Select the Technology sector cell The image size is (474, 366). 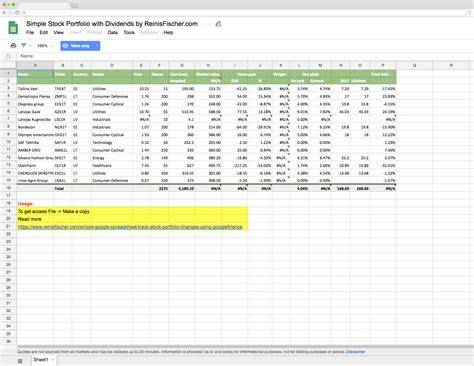[x=112, y=142]
